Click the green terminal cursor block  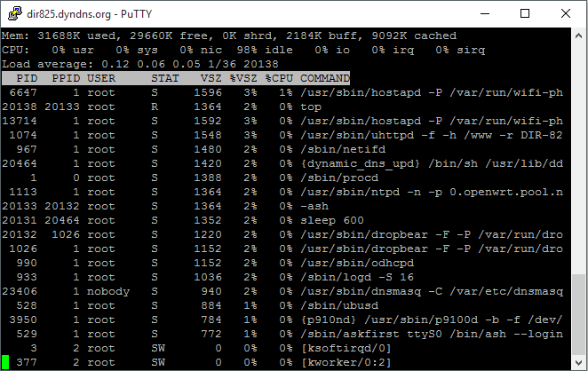[5, 362]
